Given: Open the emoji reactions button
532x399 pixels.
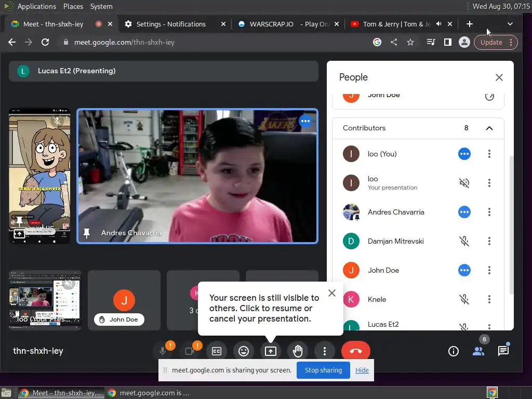Looking at the screenshot, I should pyautogui.click(x=243, y=351).
